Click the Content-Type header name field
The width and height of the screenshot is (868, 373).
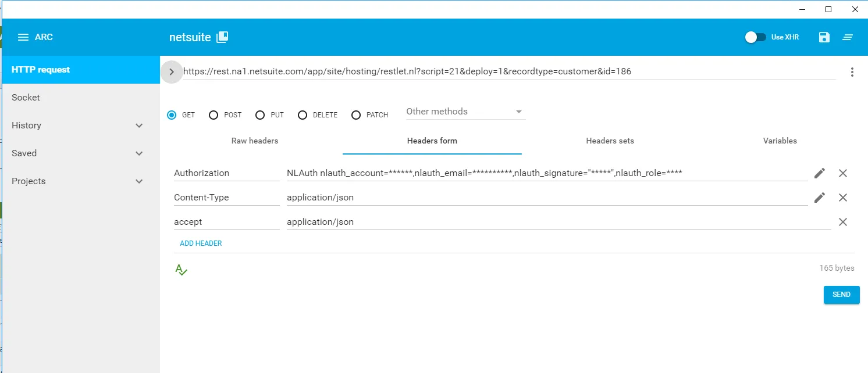point(227,198)
